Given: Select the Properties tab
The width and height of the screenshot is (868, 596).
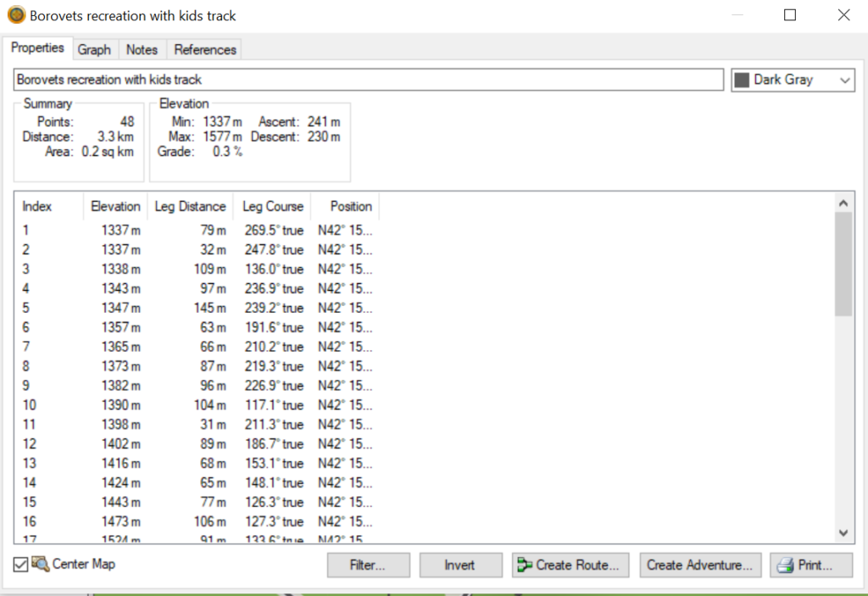Looking at the screenshot, I should [x=37, y=48].
